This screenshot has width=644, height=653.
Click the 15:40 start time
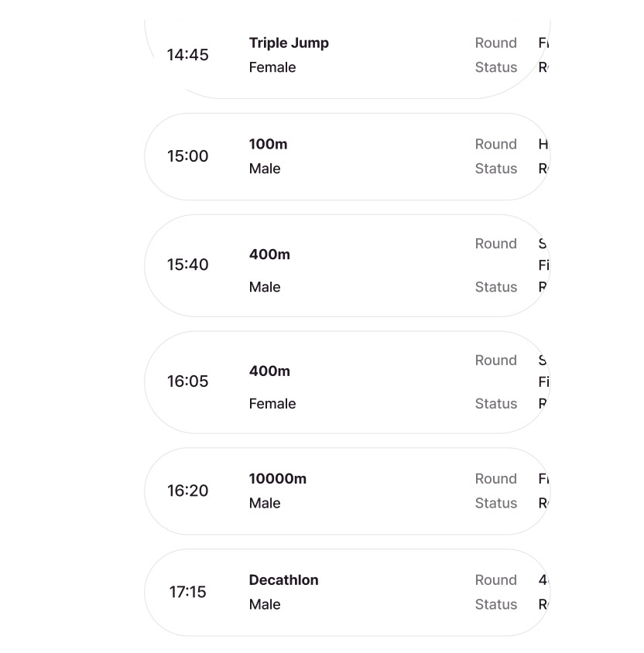[x=187, y=265]
